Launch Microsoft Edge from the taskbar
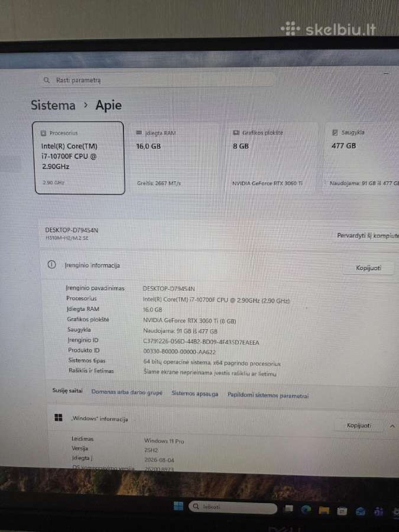Screen dimensions: 399x532 pos(306,509)
